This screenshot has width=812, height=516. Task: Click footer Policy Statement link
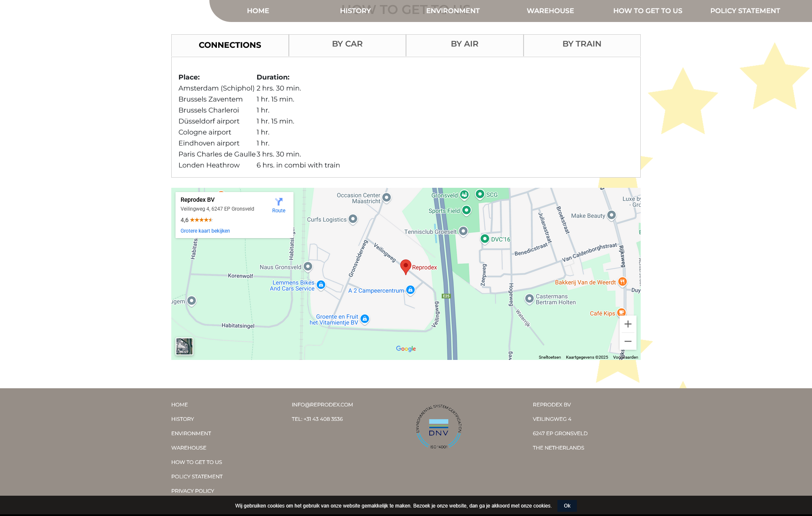[197, 477]
